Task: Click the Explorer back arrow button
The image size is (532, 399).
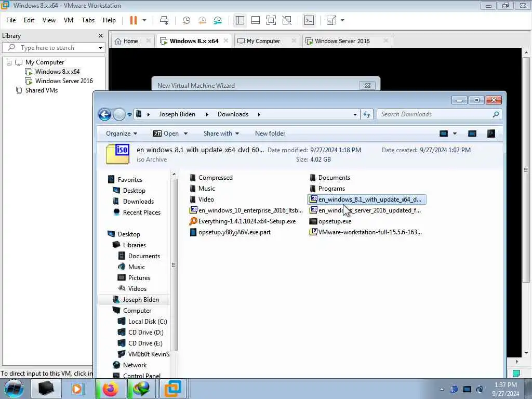Action: (x=104, y=115)
